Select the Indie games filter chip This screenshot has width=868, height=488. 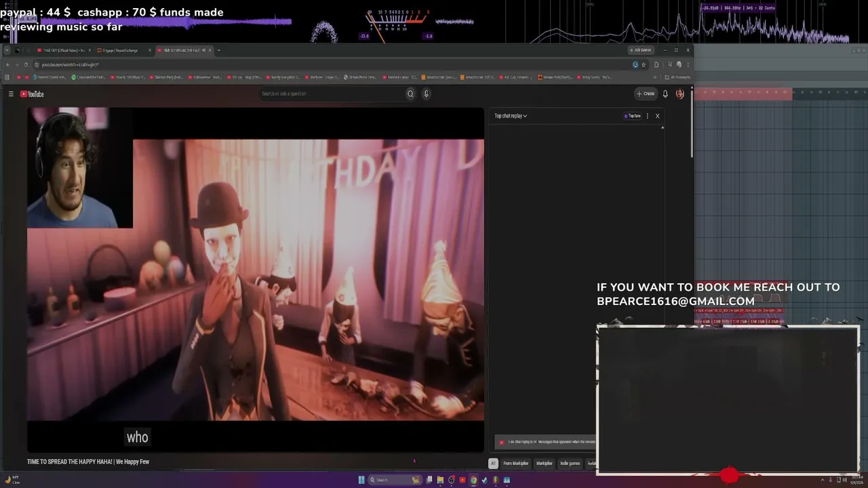570,464
